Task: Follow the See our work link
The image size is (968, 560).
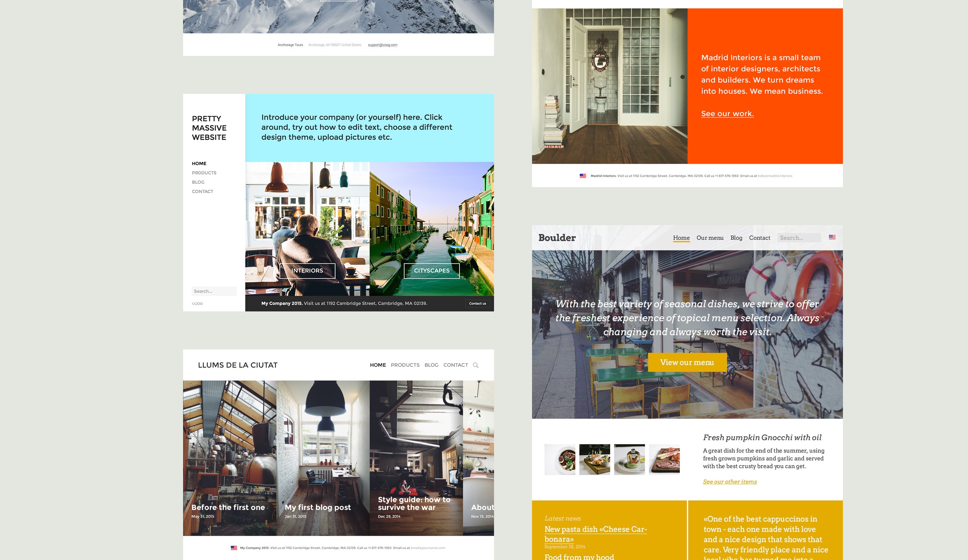Action: (x=727, y=114)
